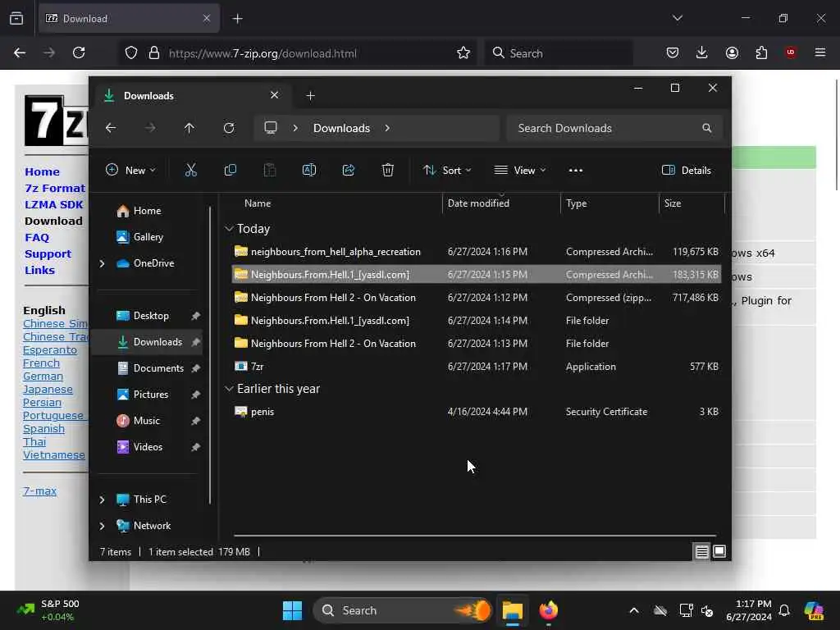Click the Share icon in Explorer toolbar
The image size is (840, 630).
click(x=348, y=171)
